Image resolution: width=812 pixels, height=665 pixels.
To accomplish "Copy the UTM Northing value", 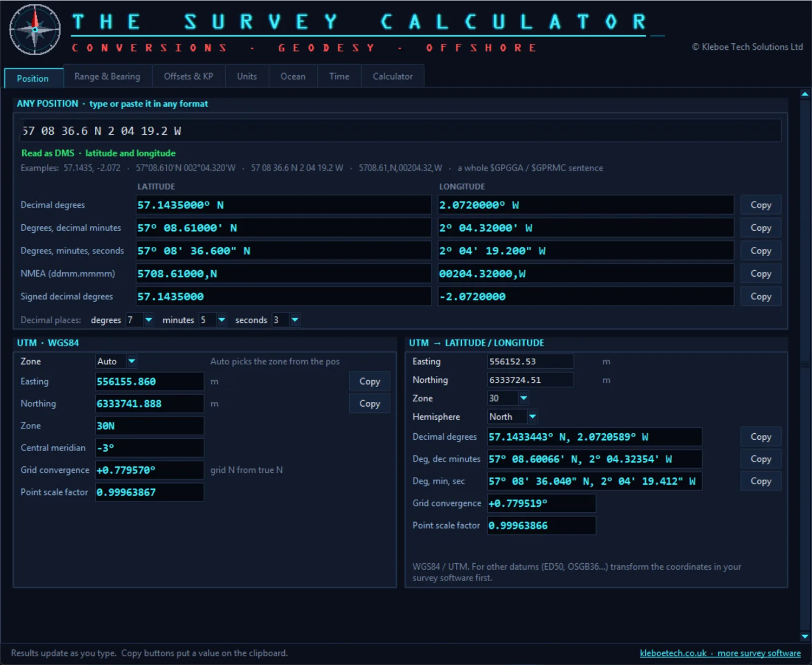I will point(370,403).
